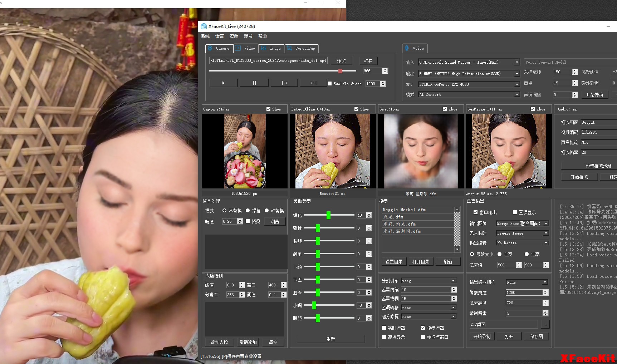
Task: Open the voice 输入 device dropdown
Action: coord(469,62)
